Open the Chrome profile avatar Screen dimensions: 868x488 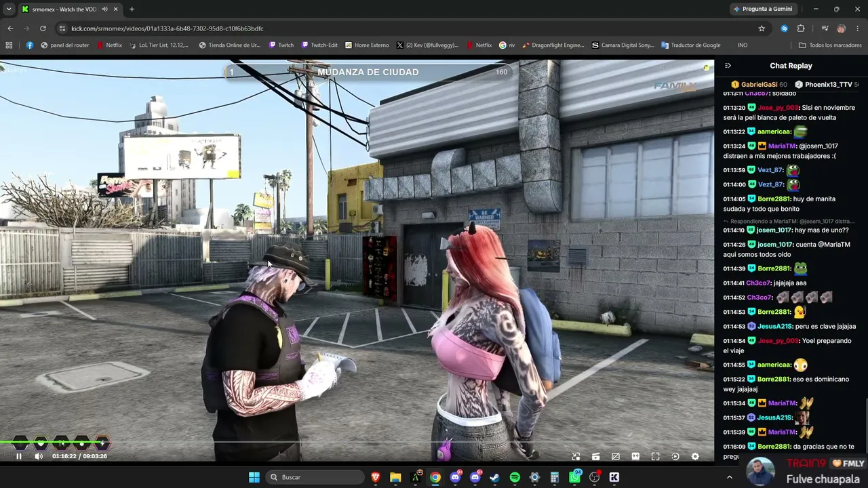(841, 28)
